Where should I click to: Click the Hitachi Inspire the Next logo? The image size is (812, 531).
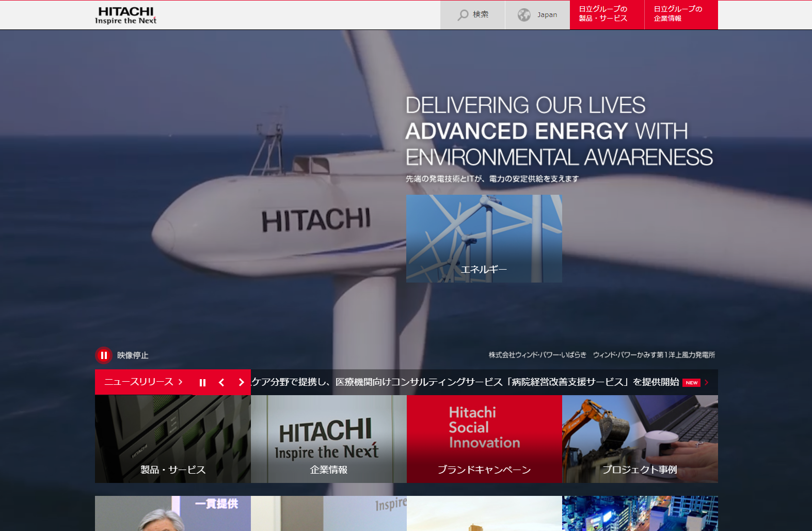pos(125,15)
